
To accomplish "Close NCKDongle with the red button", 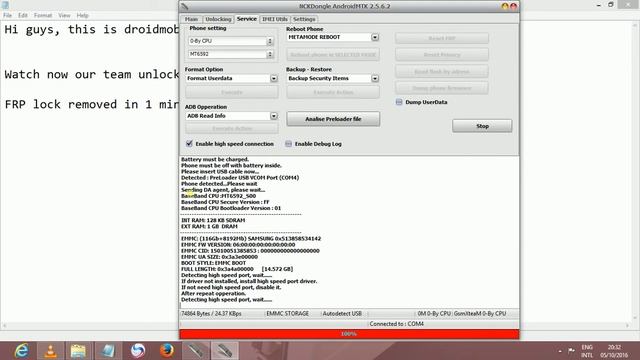I will (x=513, y=6).
